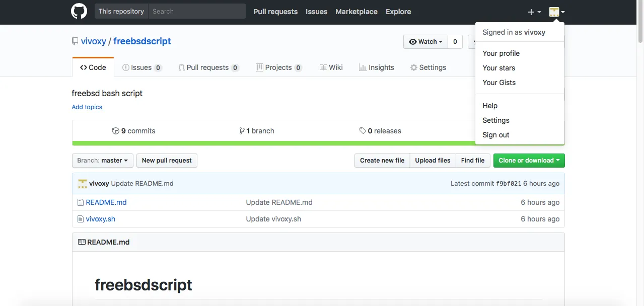Click the GitHub Octocat logo

[x=79, y=12]
